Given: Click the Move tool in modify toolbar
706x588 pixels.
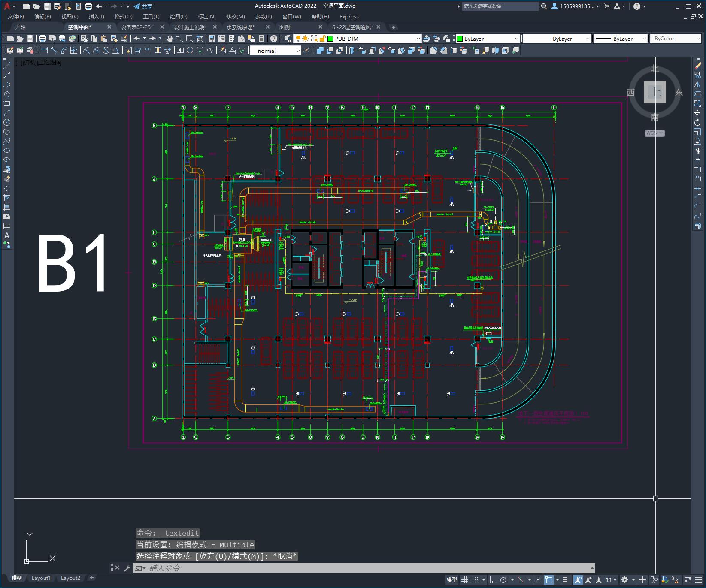Looking at the screenshot, I should point(697,113).
